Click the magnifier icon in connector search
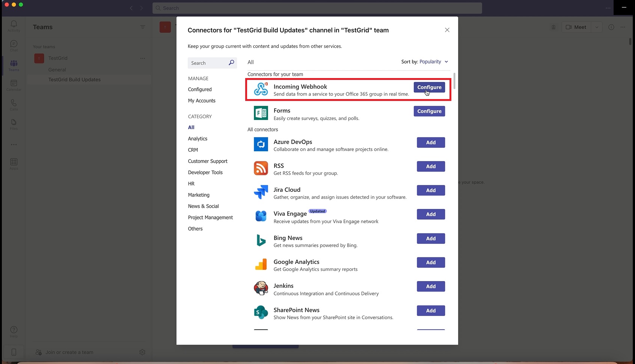 pos(231,63)
